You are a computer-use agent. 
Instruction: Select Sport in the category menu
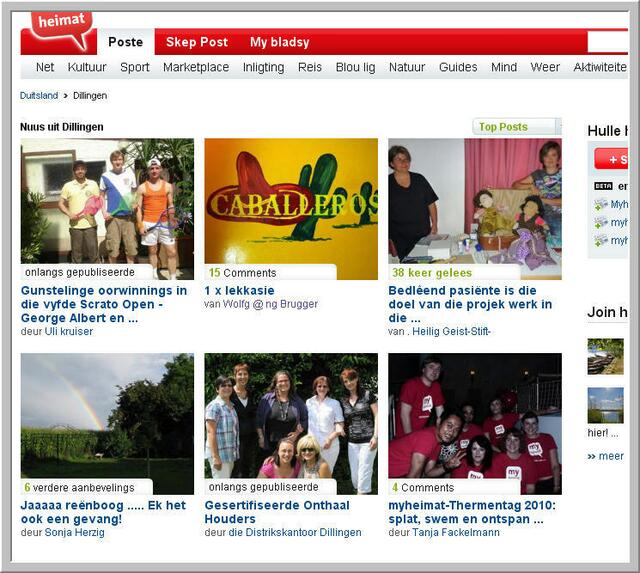pyautogui.click(x=135, y=67)
